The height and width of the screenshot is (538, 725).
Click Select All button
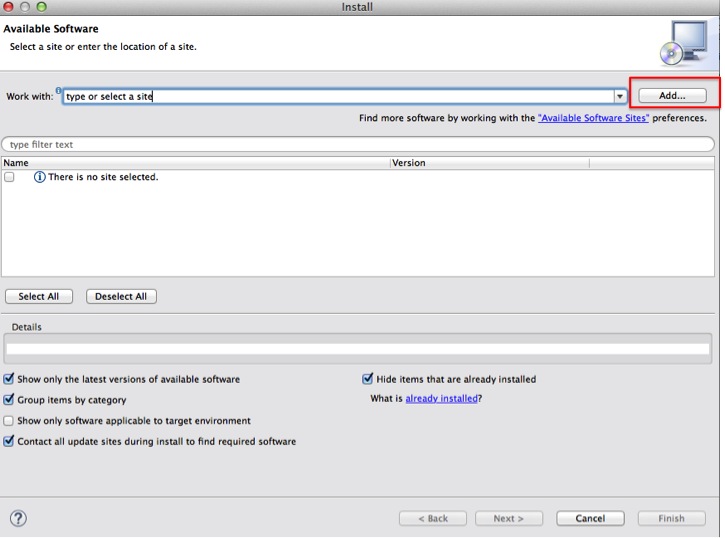click(39, 296)
